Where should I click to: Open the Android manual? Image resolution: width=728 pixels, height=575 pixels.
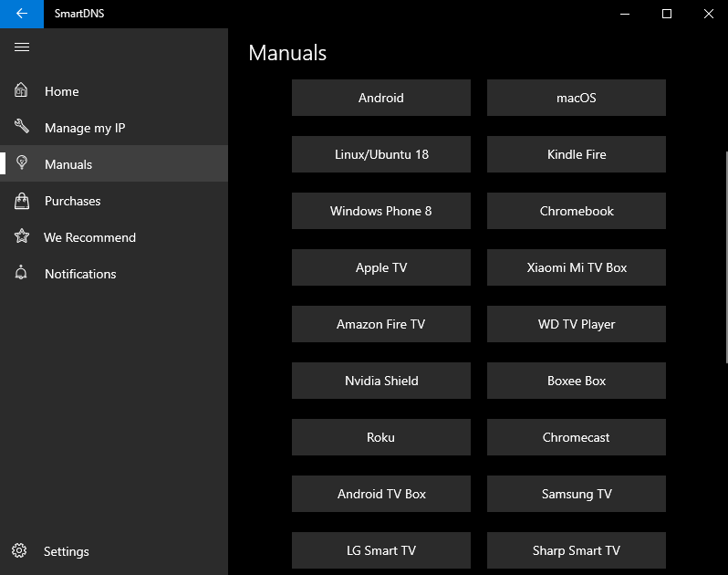click(x=381, y=98)
